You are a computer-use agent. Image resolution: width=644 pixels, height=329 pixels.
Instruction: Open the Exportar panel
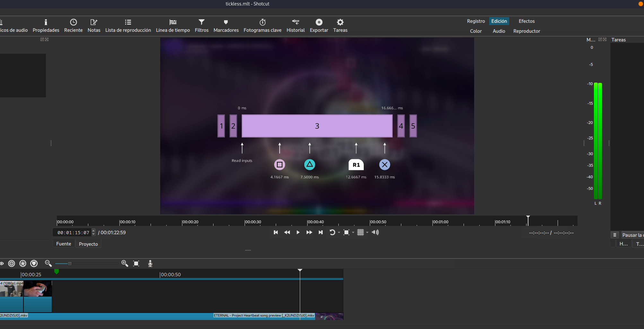[x=319, y=26]
